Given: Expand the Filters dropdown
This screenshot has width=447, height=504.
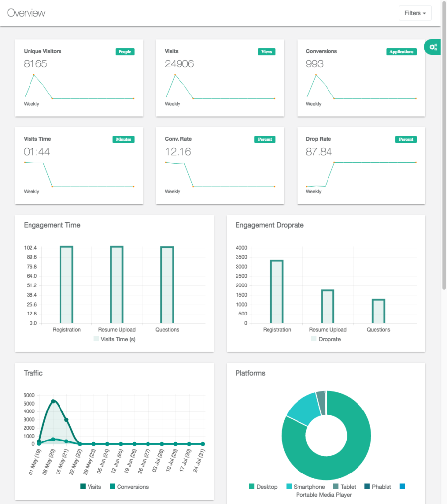Looking at the screenshot, I should tap(415, 13).
